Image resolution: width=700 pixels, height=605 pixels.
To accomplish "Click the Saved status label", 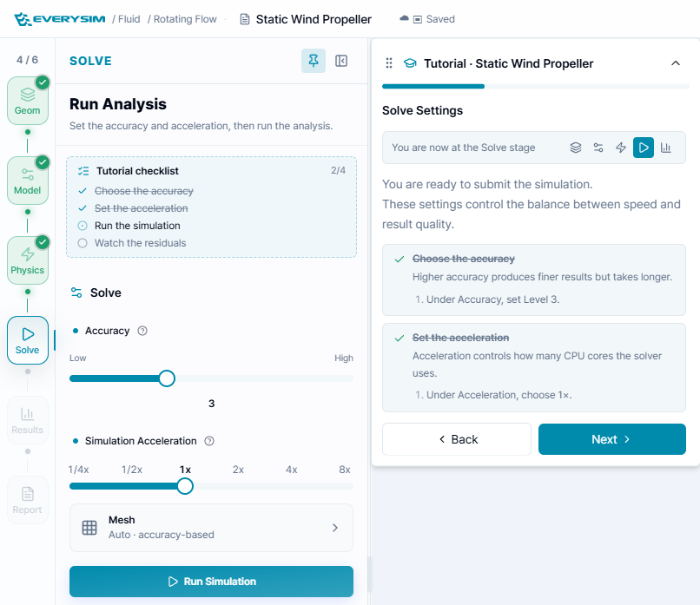I will (440, 19).
